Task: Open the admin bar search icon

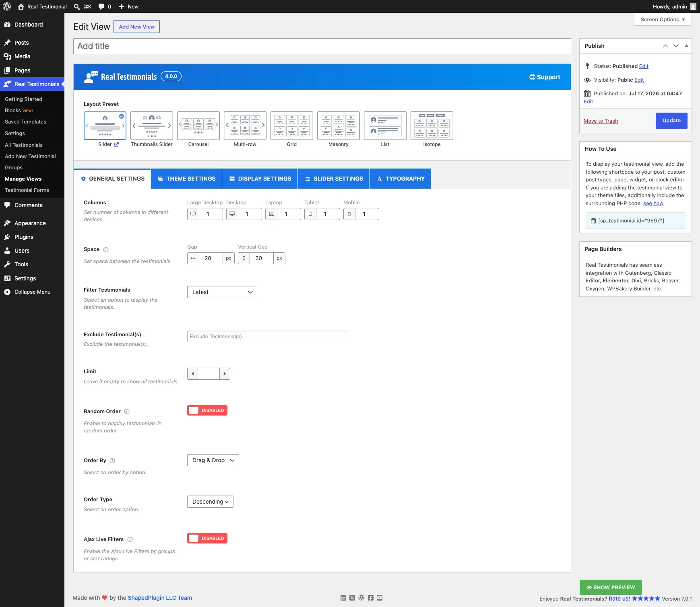Action: [76, 7]
